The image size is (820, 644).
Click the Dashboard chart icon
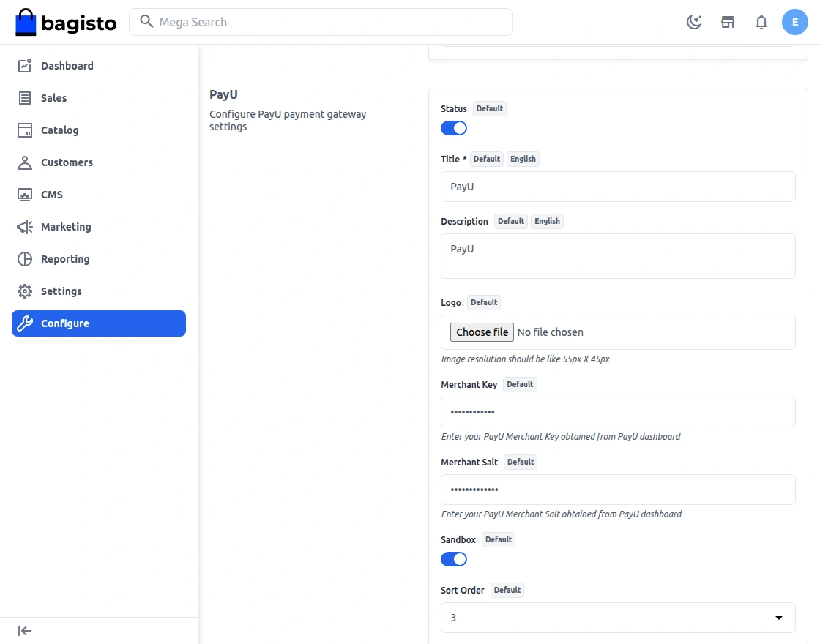(25, 66)
